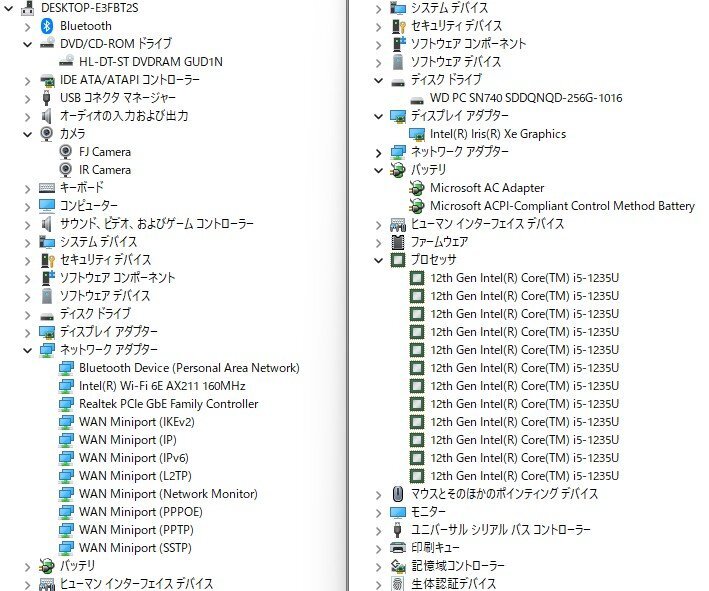Select WAN Miniport (PPTP)

pos(136,530)
